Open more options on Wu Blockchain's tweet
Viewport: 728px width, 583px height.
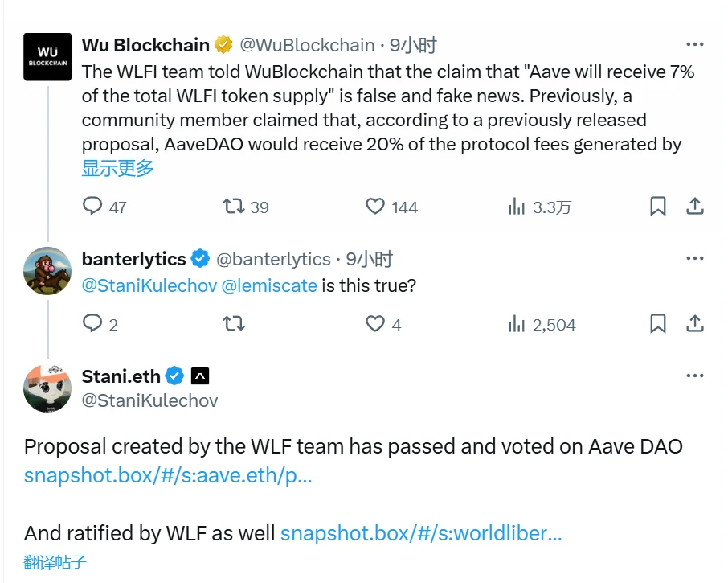(693, 45)
